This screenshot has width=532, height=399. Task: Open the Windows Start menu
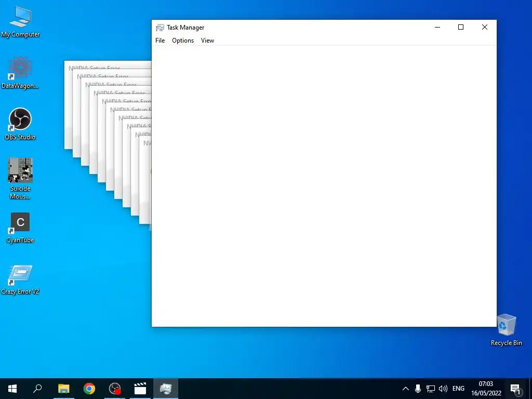[12, 389]
